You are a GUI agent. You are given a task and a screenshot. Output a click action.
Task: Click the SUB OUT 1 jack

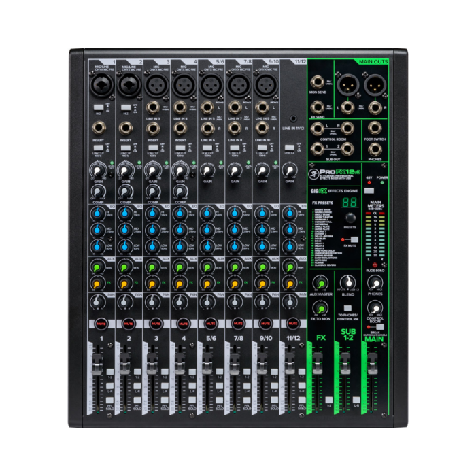318,149
